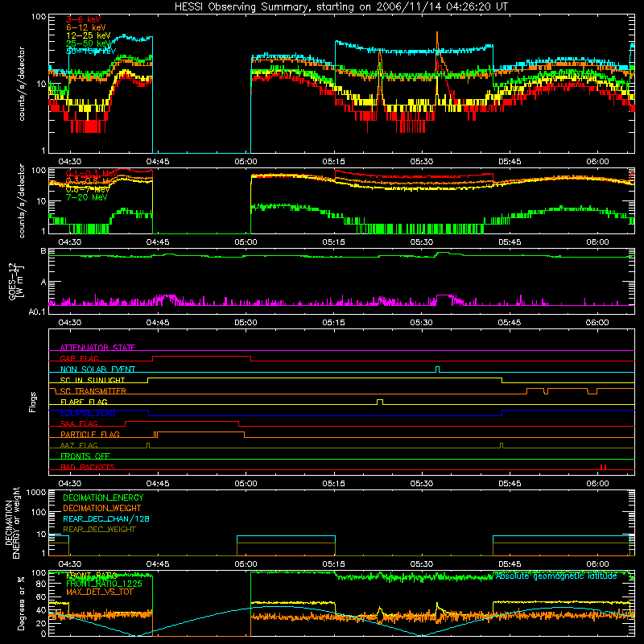
Task: Select the FLARE_FLAG label
Action: click(x=84, y=402)
